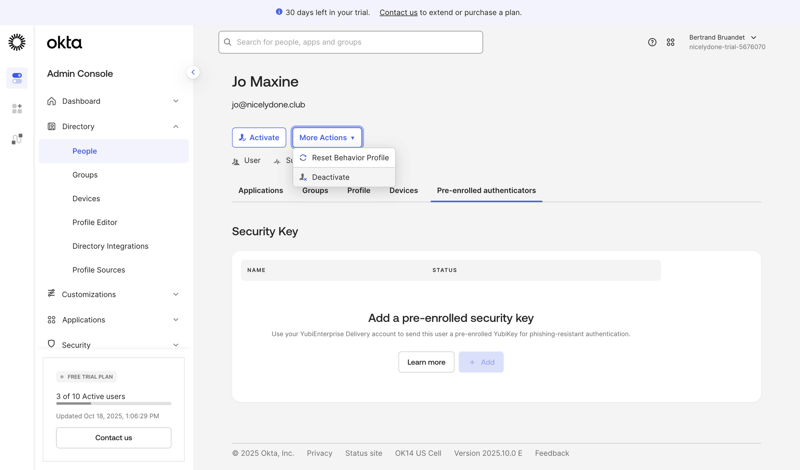800x470 pixels.
Task: Click the sidebar Contact us button
Action: [114, 438]
